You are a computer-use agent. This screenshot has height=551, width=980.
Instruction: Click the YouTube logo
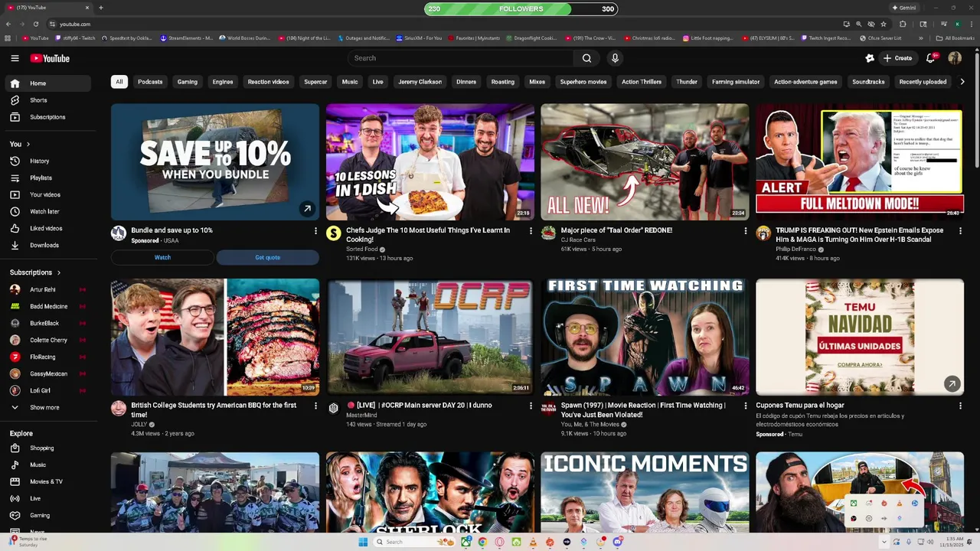pos(50,58)
